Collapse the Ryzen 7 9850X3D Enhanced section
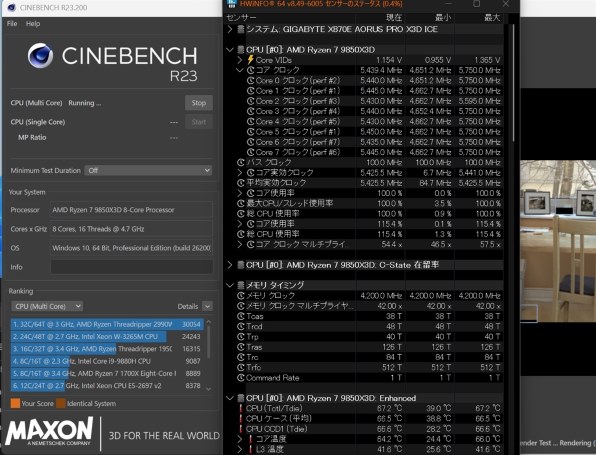Screen dimensions: 596x455 230,398
